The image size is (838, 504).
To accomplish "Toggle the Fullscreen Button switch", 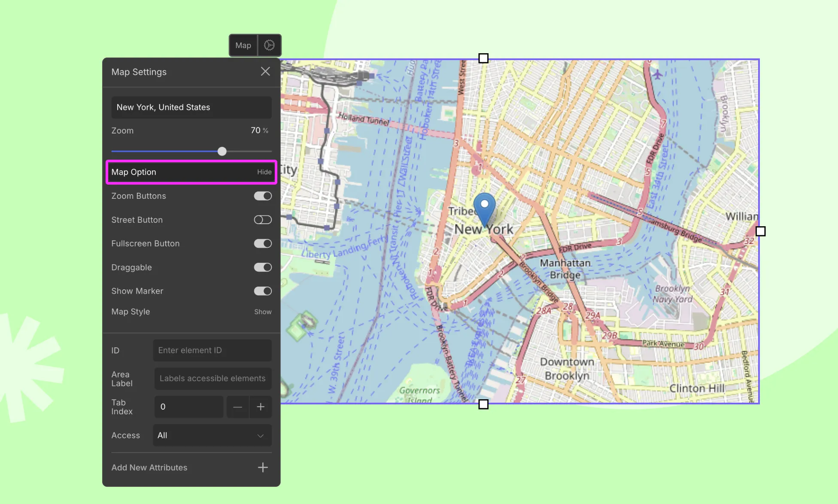I will point(263,243).
